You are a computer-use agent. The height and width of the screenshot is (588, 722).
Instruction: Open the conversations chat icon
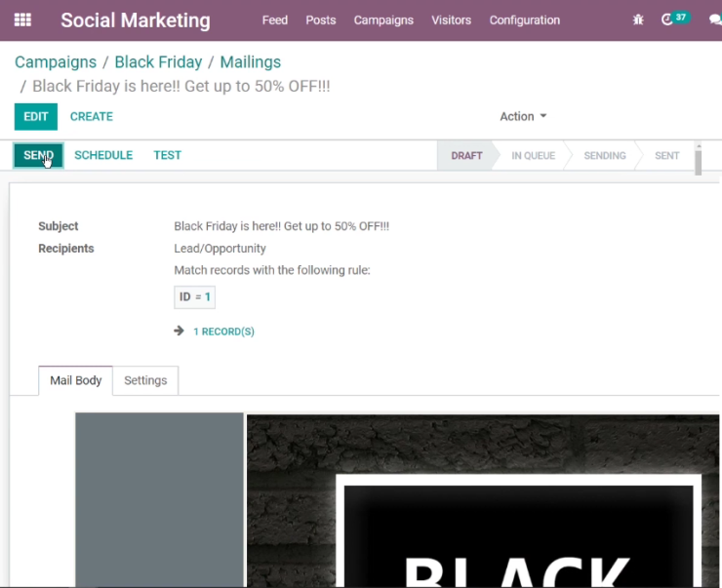[x=715, y=20]
